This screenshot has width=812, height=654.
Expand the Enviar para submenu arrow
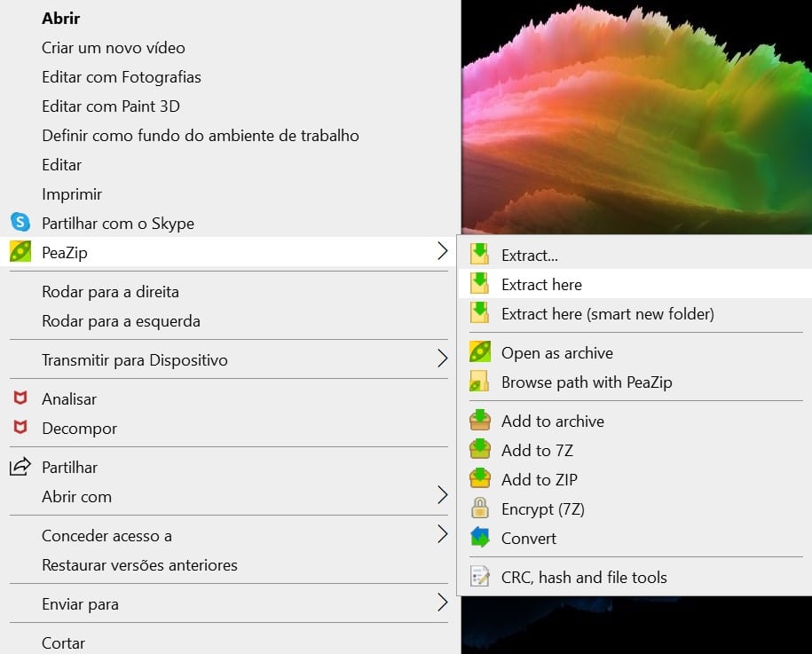pyautogui.click(x=442, y=603)
